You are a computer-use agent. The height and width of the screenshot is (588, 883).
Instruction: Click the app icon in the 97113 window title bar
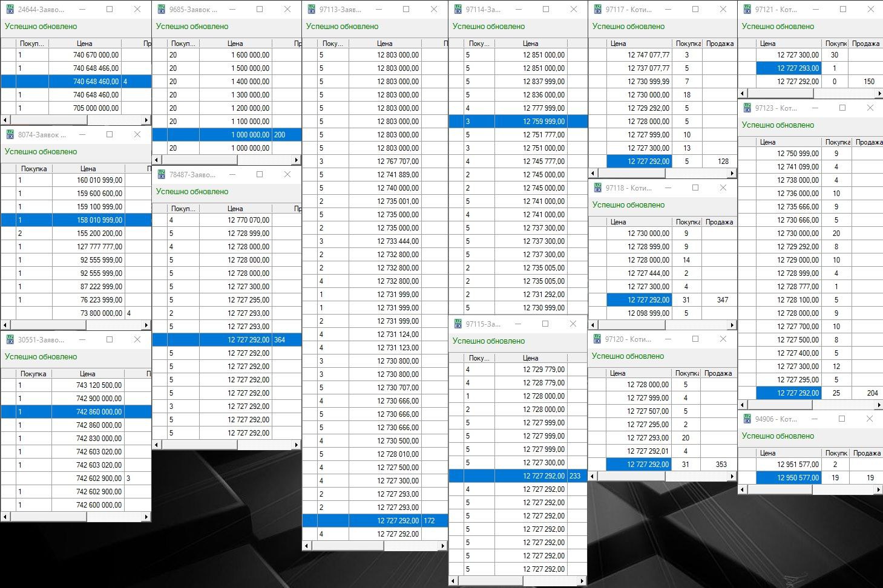coord(312,10)
